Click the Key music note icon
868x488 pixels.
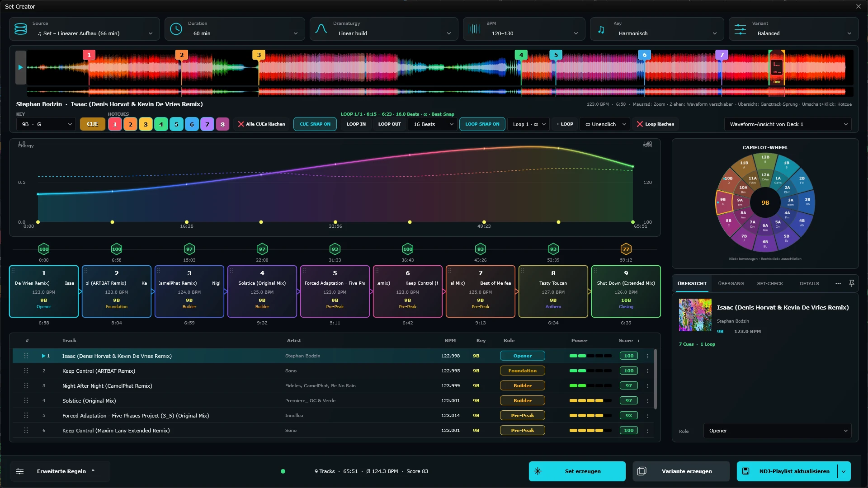[601, 29]
